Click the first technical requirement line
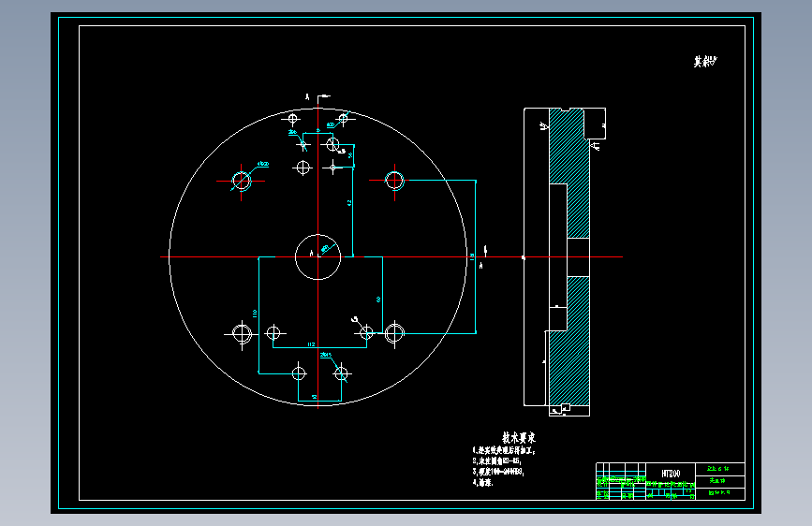The image size is (812, 526). [503, 451]
